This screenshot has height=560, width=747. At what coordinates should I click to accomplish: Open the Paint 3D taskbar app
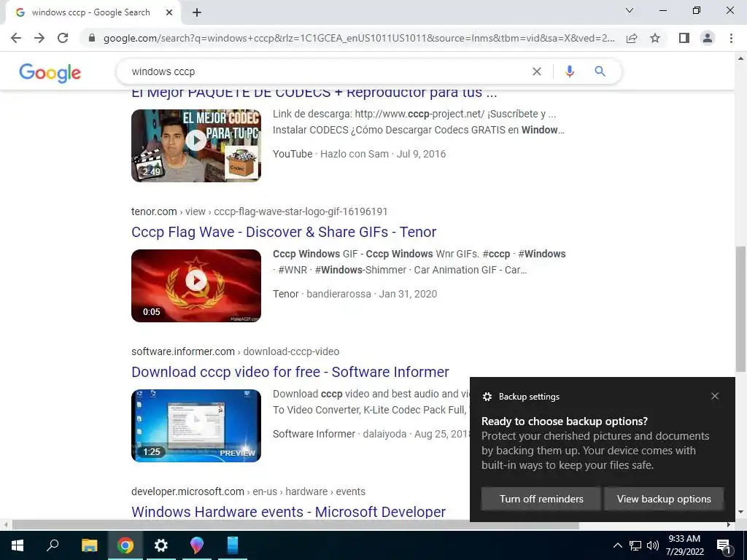pos(197,545)
